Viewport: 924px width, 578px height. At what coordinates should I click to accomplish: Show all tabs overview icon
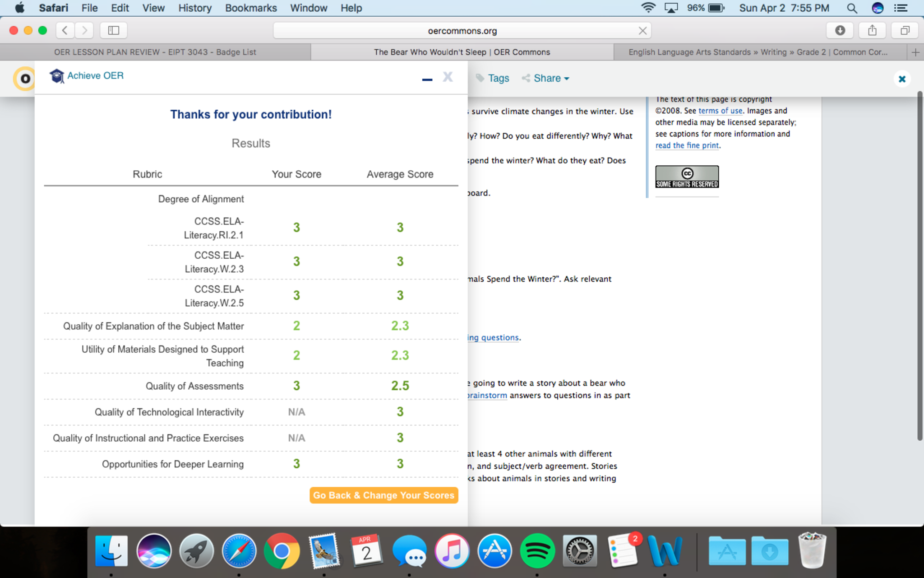(905, 30)
